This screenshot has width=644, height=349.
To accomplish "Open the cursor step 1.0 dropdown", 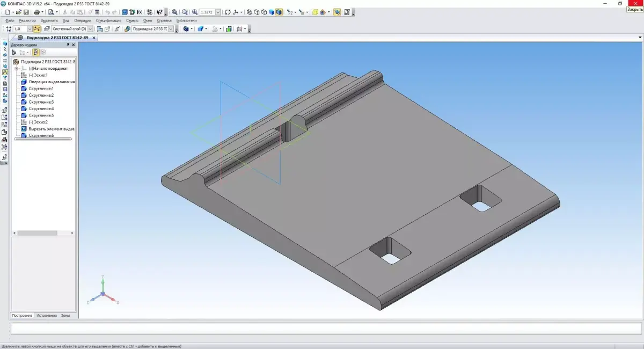I will pyautogui.click(x=30, y=28).
